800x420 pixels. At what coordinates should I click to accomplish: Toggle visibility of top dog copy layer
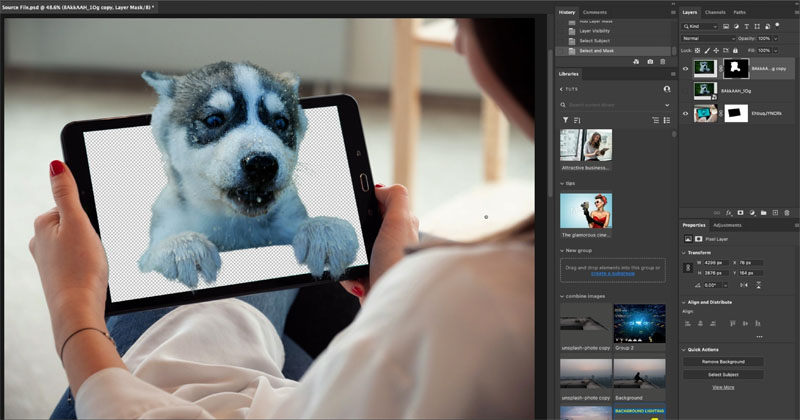[686, 68]
